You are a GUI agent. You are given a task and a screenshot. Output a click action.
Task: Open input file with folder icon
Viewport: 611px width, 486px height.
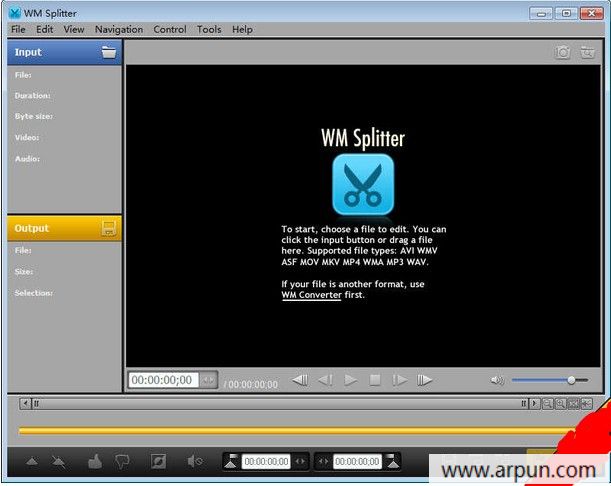[x=109, y=52]
